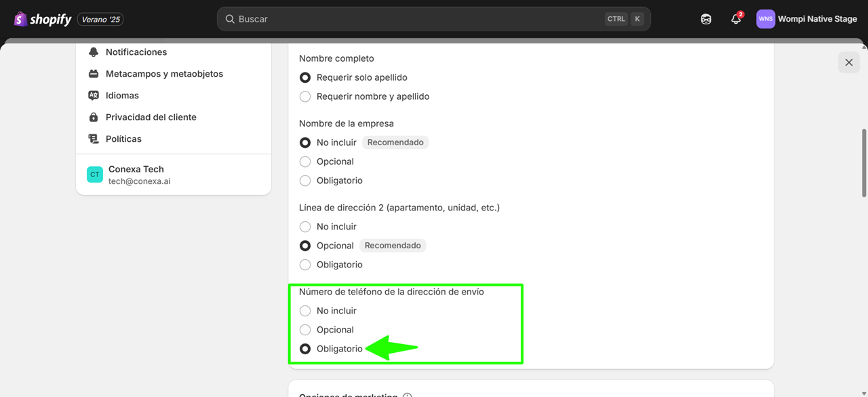The width and height of the screenshot is (868, 397).
Task: Select Requerir nombre y apellido option
Action: [x=305, y=96]
